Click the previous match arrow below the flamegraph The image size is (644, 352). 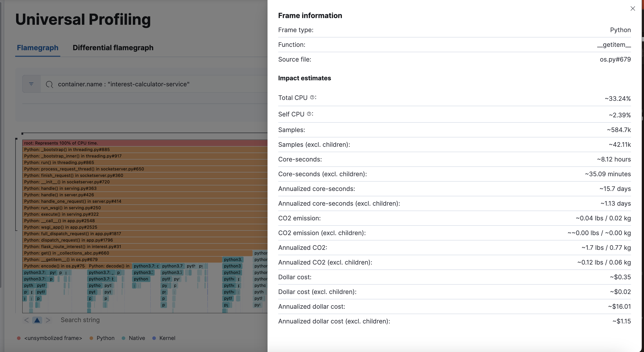(26, 320)
